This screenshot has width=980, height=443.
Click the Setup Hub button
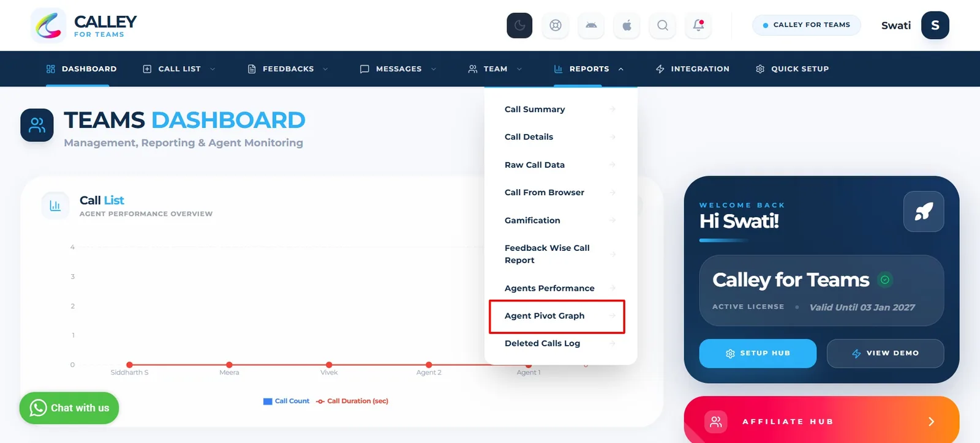(x=758, y=353)
